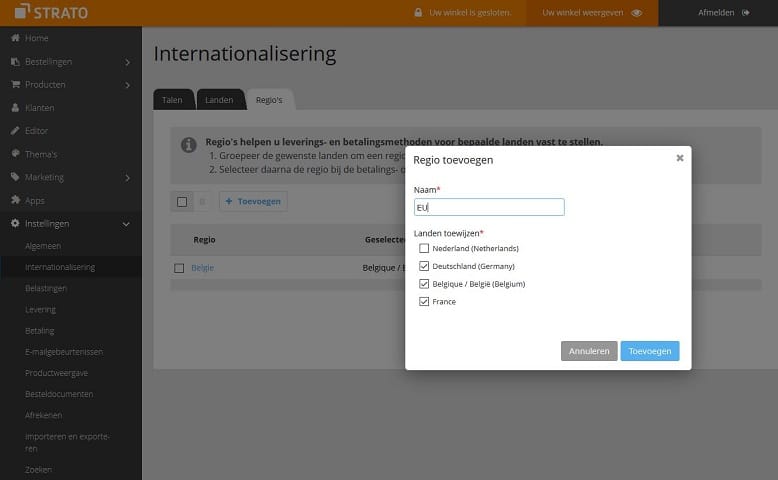Click the Afmelden logout icon
Image resolution: width=778 pixels, height=480 pixels.
(x=745, y=13)
